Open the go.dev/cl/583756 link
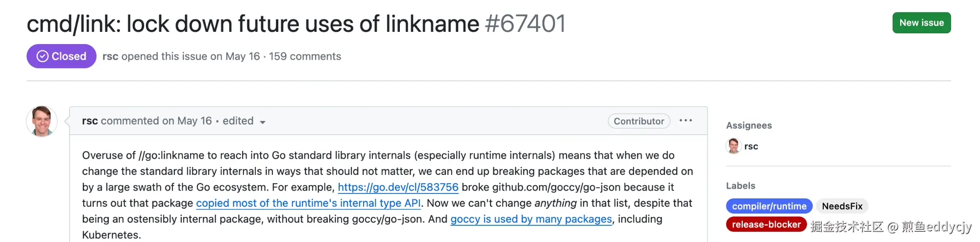 point(398,187)
